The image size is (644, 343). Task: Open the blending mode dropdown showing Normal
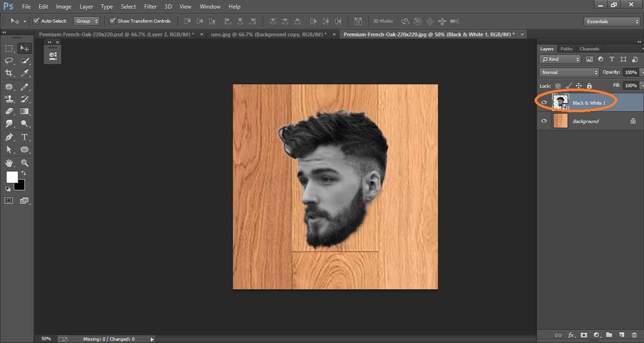[569, 72]
